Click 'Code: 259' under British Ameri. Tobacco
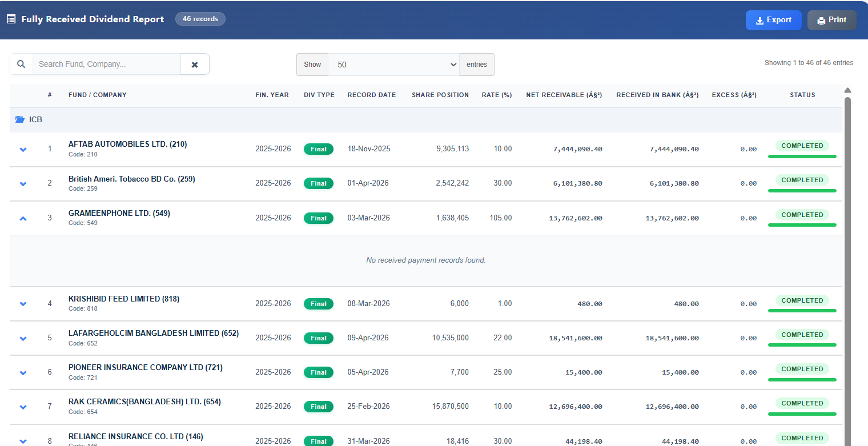The width and height of the screenshot is (868, 446). [x=83, y=189]
